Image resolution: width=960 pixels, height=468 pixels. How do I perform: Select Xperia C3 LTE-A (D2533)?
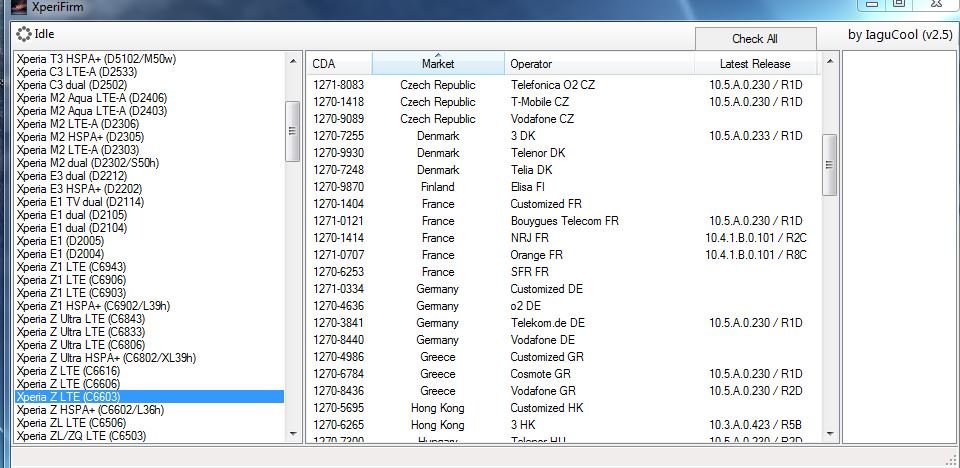[149, 72]
